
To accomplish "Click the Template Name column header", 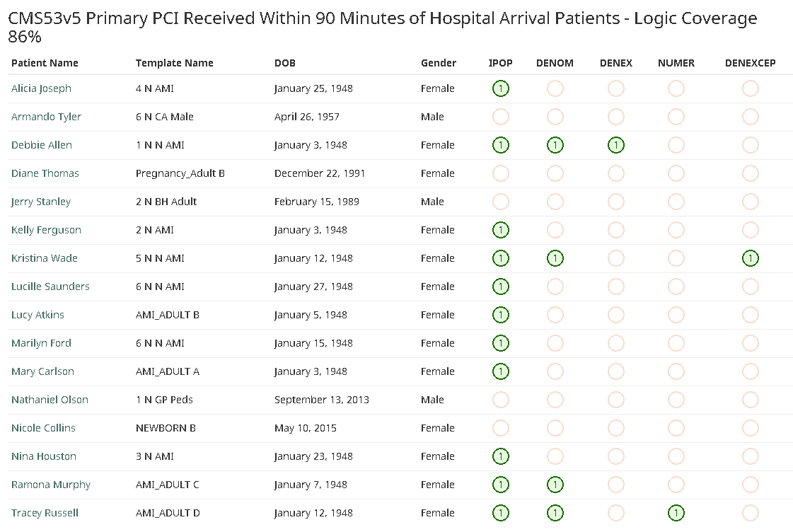I will point(174,63).
